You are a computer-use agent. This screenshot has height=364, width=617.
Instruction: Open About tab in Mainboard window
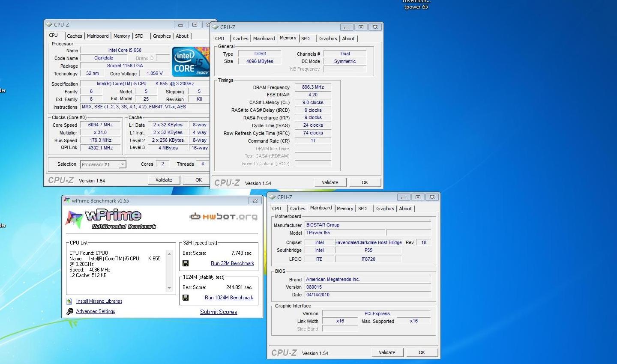tap(405, 209)
